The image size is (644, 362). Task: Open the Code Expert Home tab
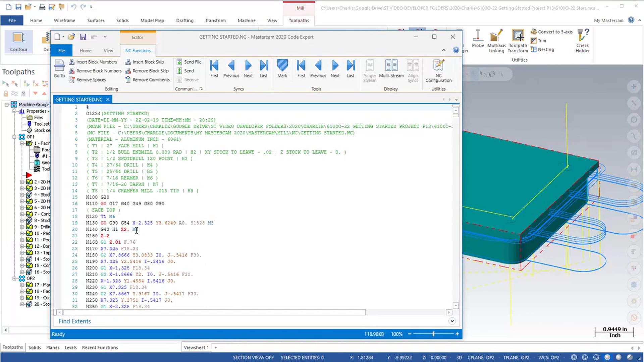[86, 51]
